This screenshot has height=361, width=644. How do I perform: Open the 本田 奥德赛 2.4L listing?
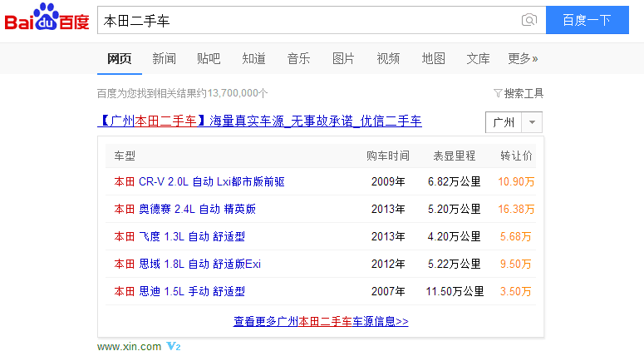click(x=184, y=209)
